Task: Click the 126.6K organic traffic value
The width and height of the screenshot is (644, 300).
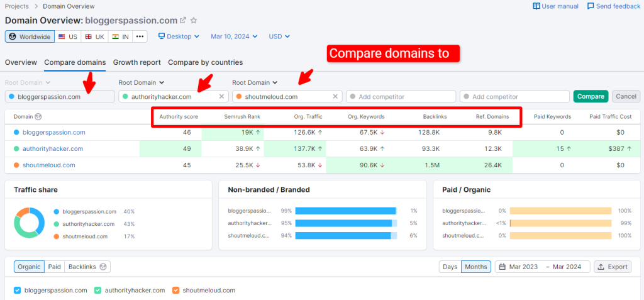Action: (x=305, y=132)
